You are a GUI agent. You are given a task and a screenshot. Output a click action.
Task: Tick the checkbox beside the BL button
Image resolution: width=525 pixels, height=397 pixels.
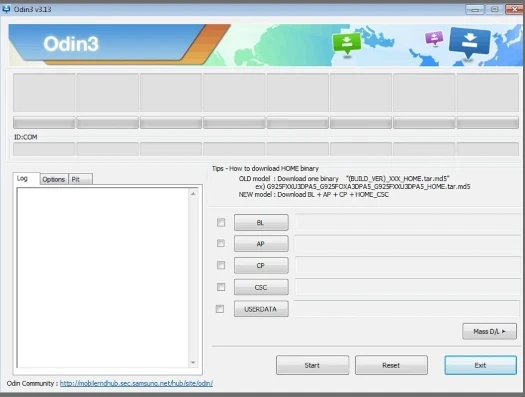coord(221,222)
